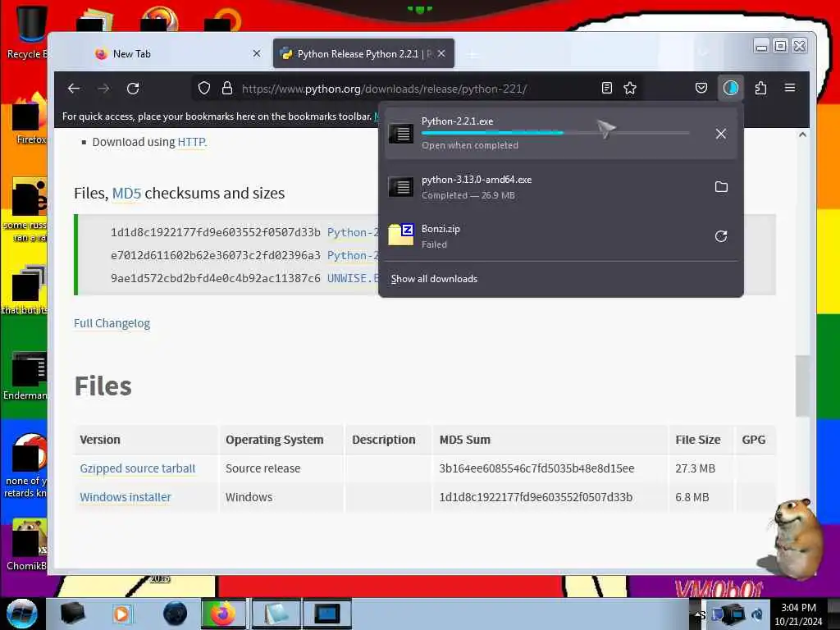Click Bonzi.zip archive icon in downloads

tap(400, 235)
